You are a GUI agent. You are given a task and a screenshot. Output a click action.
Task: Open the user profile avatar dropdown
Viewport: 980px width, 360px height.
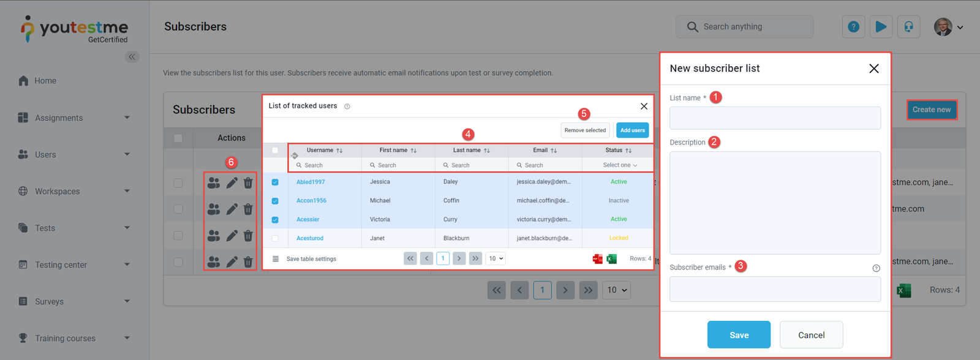[x=948, y=27]
